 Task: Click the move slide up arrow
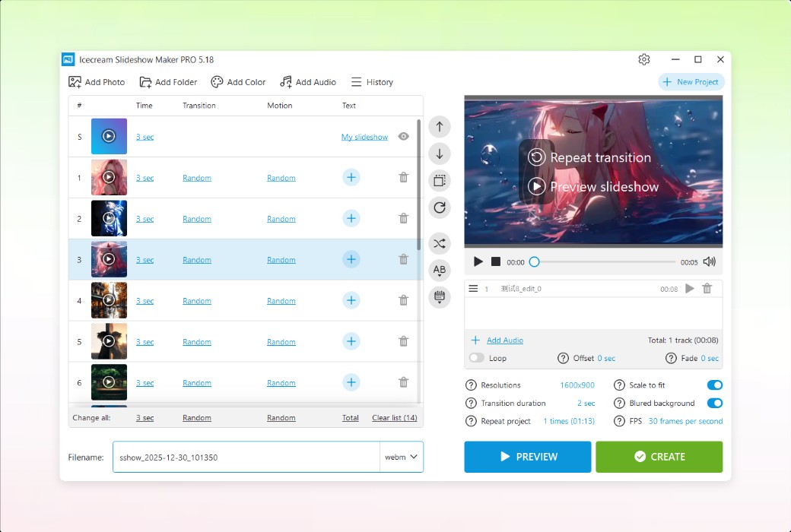(x=440, y=127)
